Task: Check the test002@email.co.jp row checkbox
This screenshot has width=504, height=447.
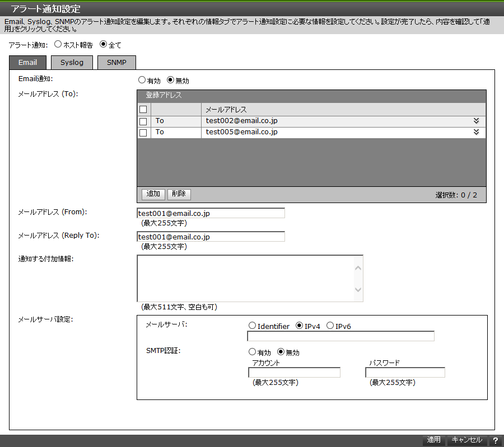Action: (143, 120)
